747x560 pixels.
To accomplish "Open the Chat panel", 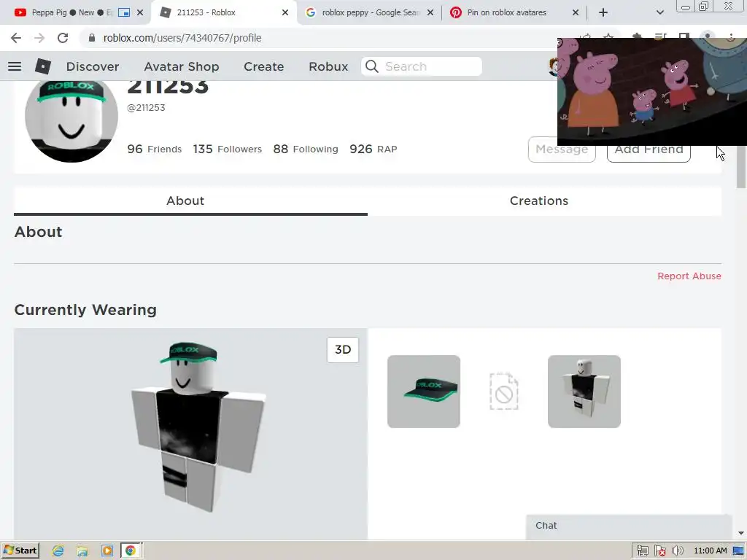I will point(628,526).
